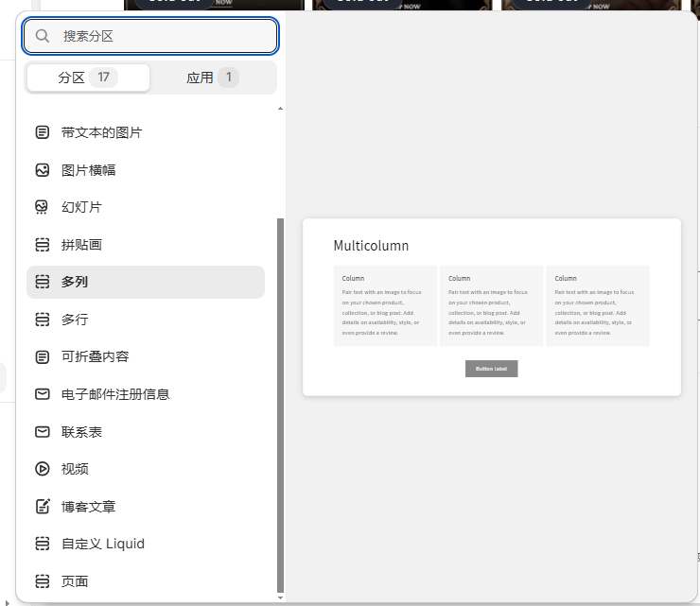The image size is (700, 606).
Task: Click the 电子邮件注册信息 envelope icon
Action: coord(42,394)
